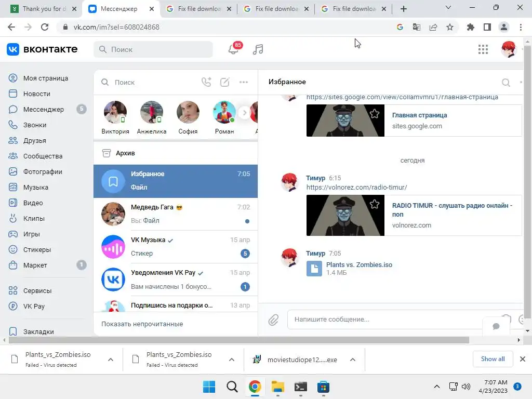Bookmark this tab star icon
The height and width of the screenshot is (399, 532).
pyautogui.click(x=450, y=27)
